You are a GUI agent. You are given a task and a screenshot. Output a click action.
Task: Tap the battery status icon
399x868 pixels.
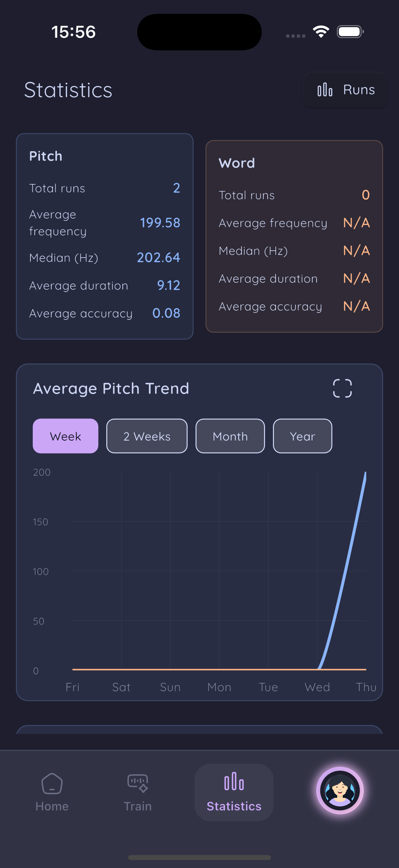click(x=350, y=32)
